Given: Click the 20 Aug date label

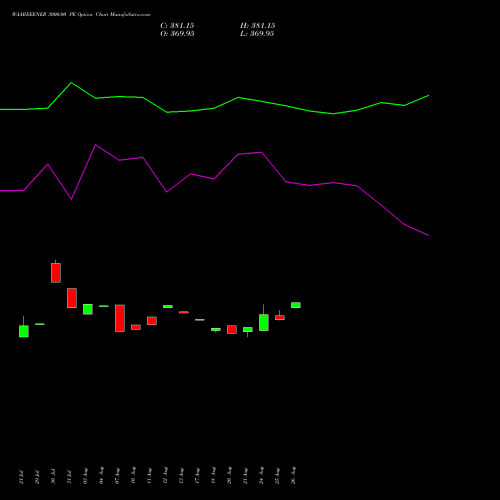Looking at the screenshot, I should (x=229, y=476).
